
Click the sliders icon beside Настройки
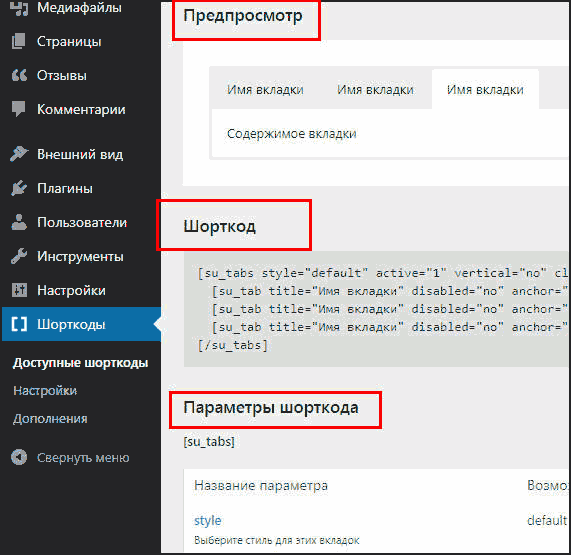tap(19, 290)
